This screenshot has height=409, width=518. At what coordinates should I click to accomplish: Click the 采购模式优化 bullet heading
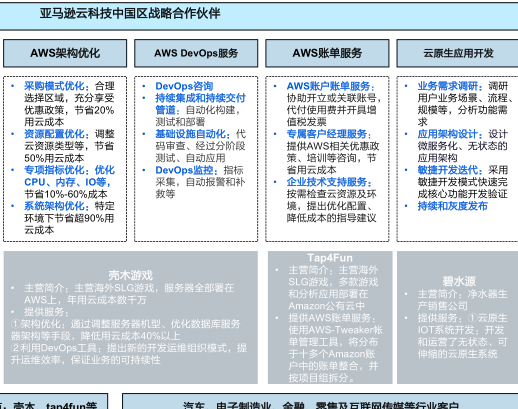[57, 86]
